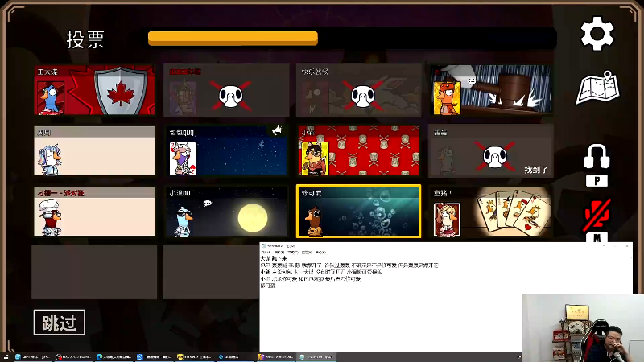Open Notepad's fourth menu 查看
Screen dimensions: 644x362
tap(307, 253)
